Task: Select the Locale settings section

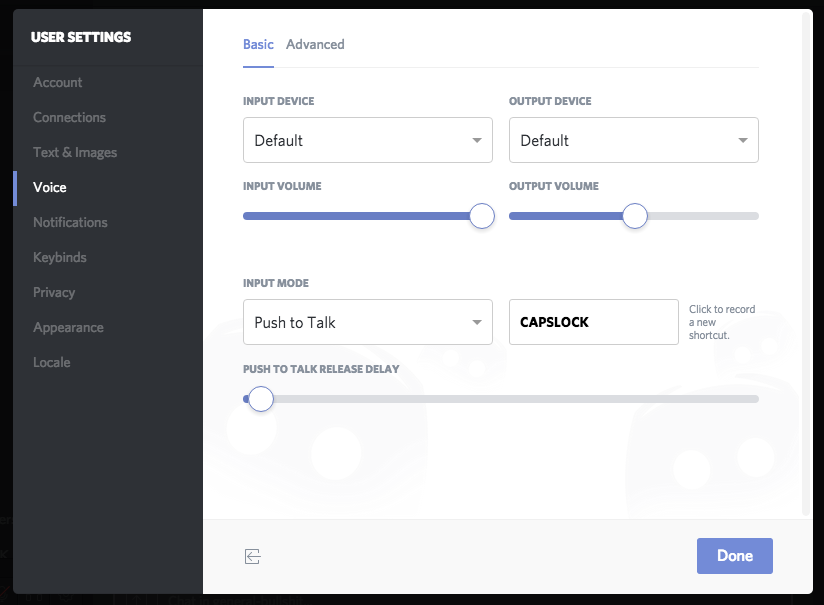Action: [x=52, y=362]
